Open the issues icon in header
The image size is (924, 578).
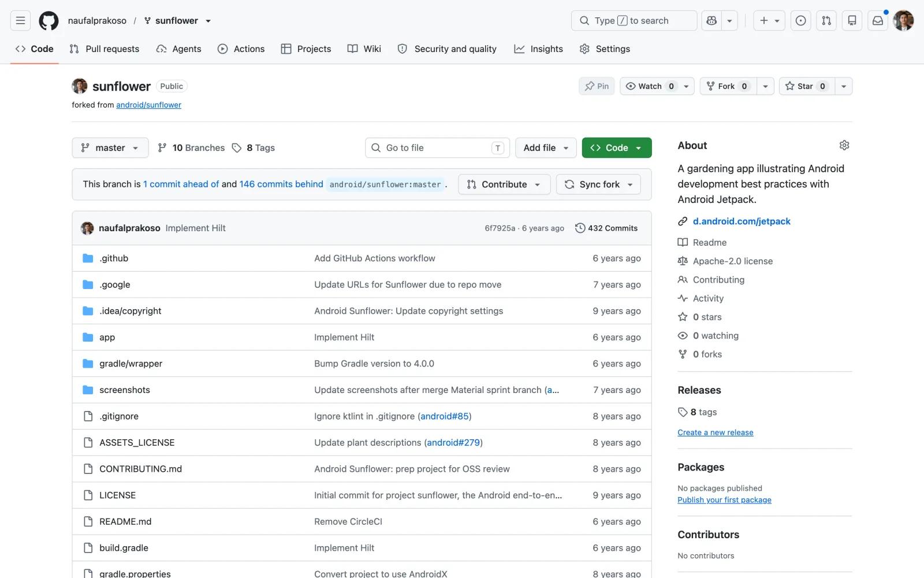pos(800,21)
